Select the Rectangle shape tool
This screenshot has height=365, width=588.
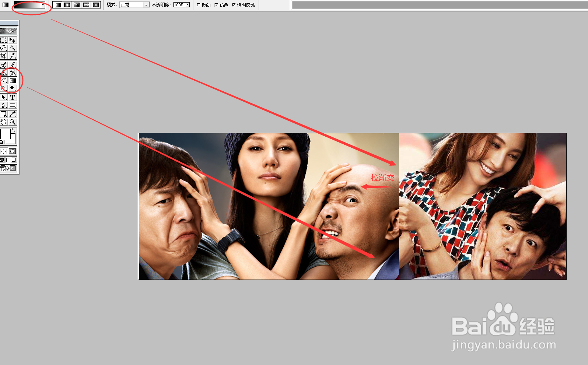tap(13, 105)
